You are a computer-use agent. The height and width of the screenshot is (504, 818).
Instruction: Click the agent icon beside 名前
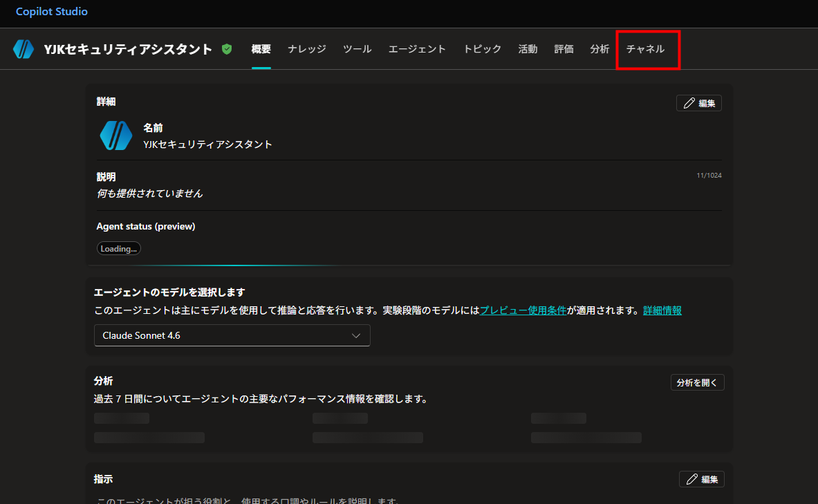point(115,136)
